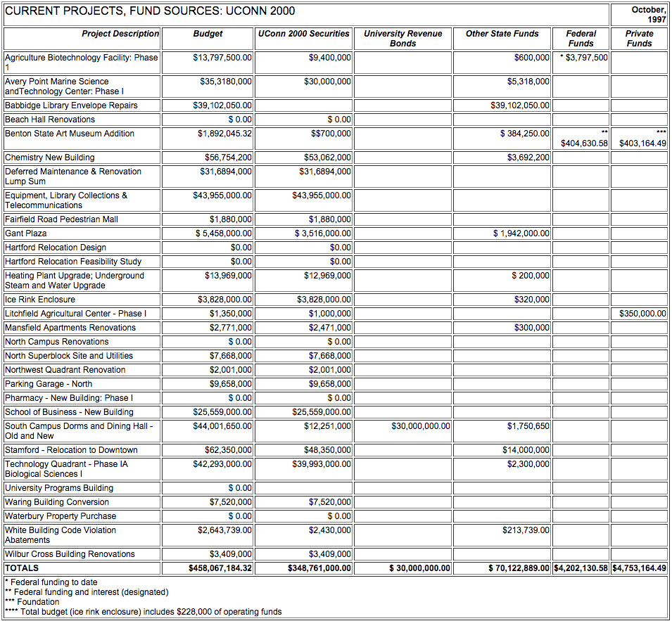Click the "Federal Funds" column header
Screen dimensions: 672x621
point(581,39)
